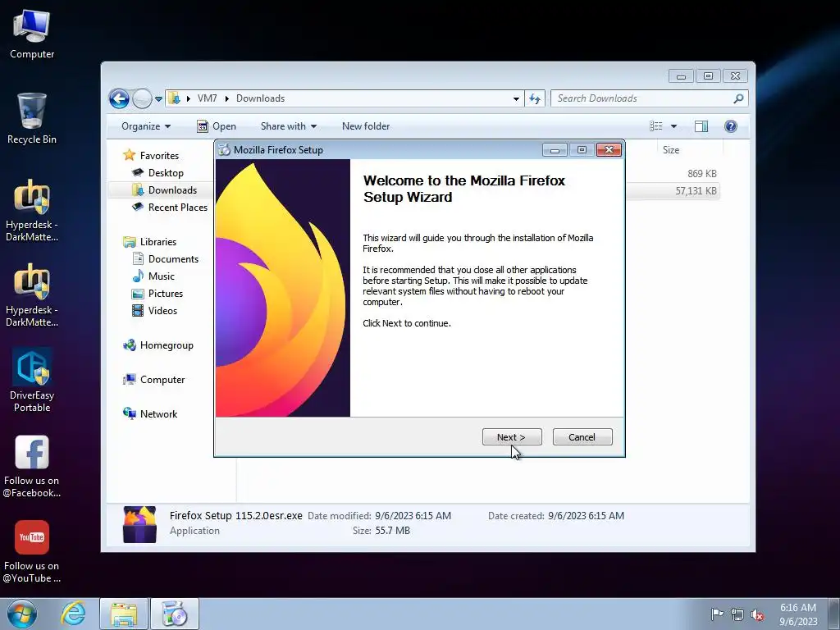Viewport: 840px width, 630px height.
Task: Launch Internet Explorer from taskbar
Action: 73,614
